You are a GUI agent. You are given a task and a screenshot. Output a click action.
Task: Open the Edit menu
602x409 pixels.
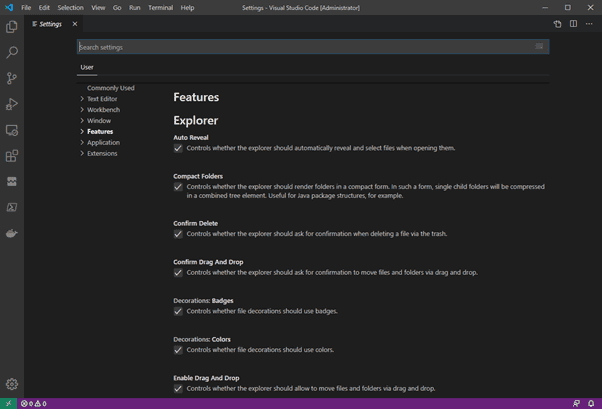pos(44,8)
